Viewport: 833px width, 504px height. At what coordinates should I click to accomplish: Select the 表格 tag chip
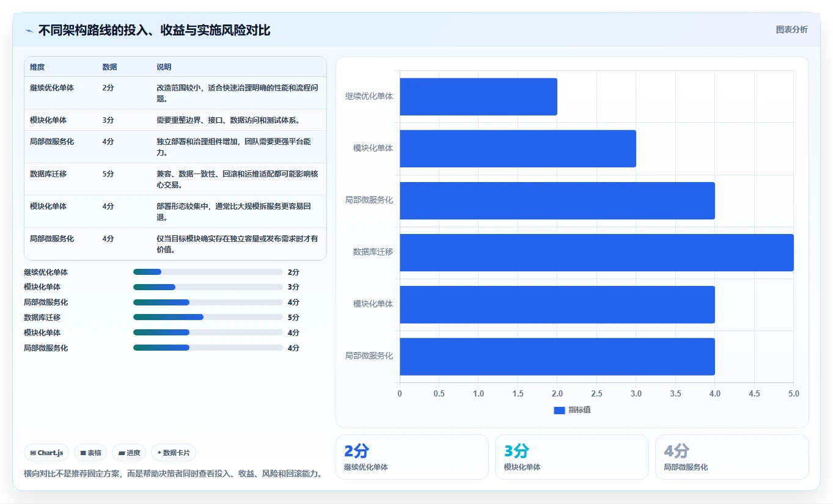90,453
